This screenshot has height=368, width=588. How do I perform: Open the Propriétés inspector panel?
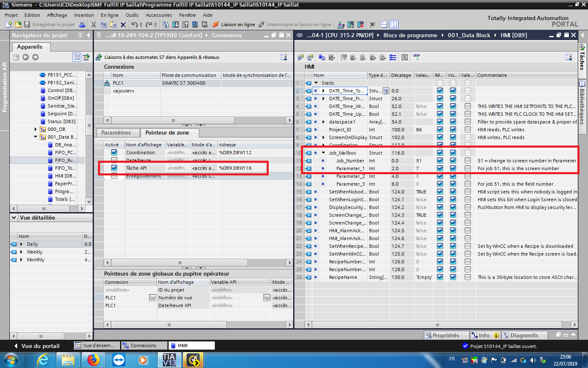pos(442,335)
